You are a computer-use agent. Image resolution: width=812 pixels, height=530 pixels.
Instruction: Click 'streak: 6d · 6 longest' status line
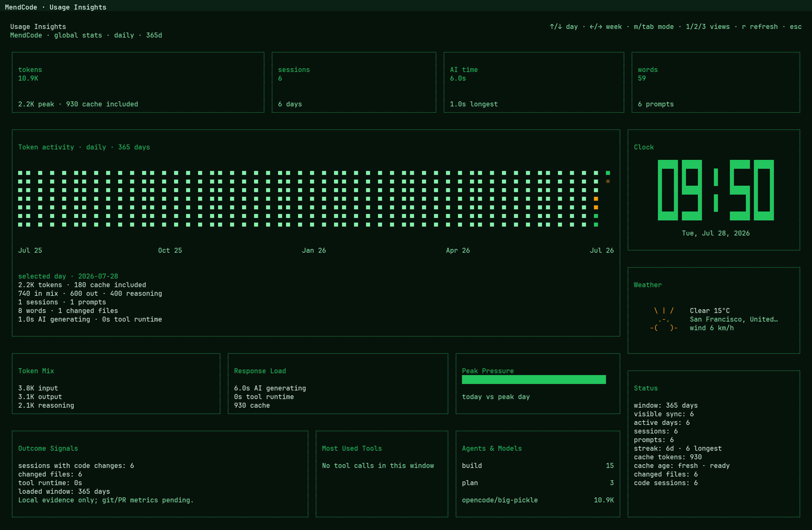(678, 449)
